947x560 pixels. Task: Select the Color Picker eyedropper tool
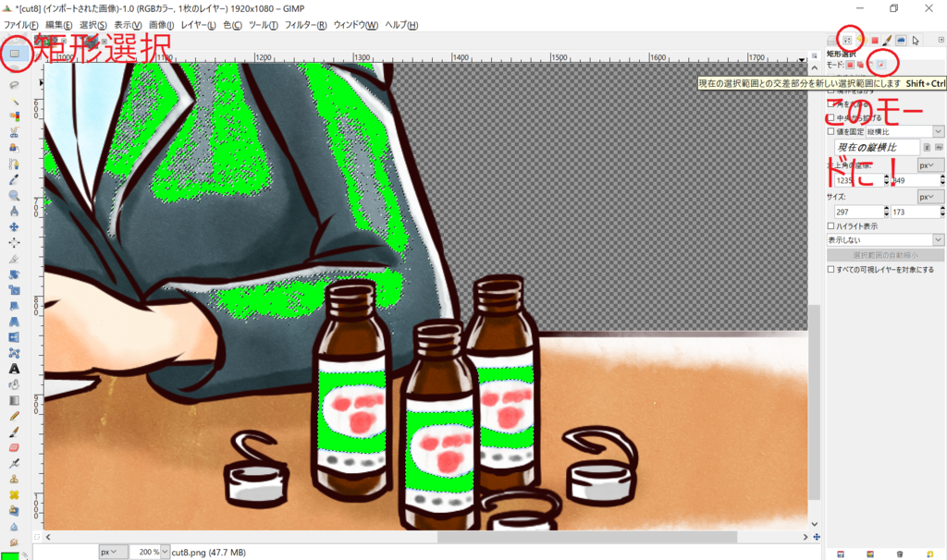pos(15,179)
